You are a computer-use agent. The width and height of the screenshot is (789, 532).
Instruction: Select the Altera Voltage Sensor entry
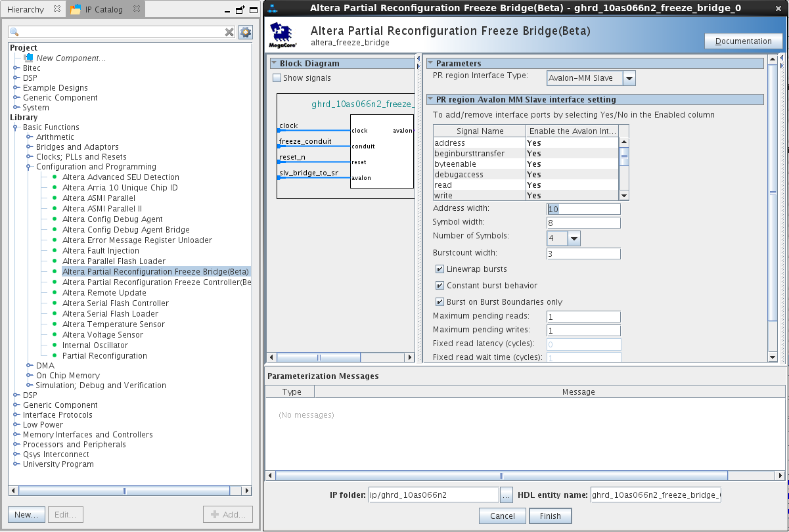[x=102, y=335]
